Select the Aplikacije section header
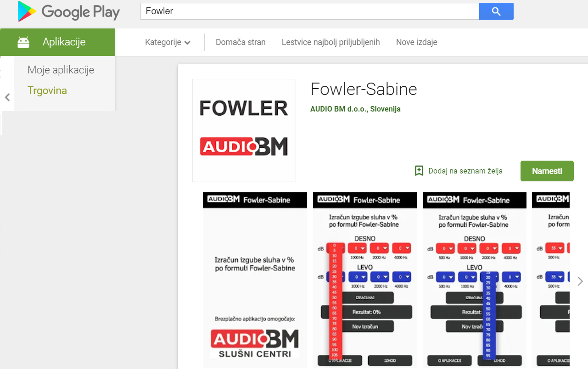Viewport: 588px width, 369px height. pos(58,42)
